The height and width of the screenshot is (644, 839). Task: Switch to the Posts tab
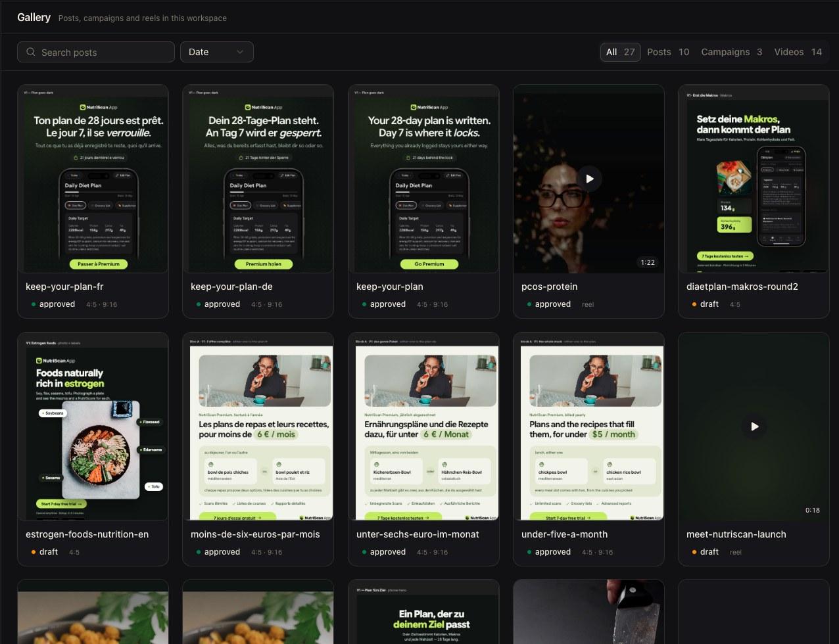(668, 52)
